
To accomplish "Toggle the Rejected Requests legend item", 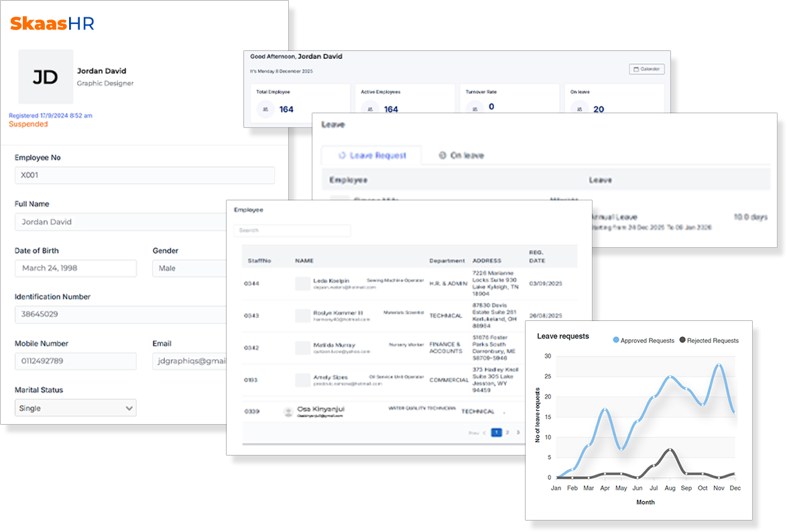I will click(709, 340).
